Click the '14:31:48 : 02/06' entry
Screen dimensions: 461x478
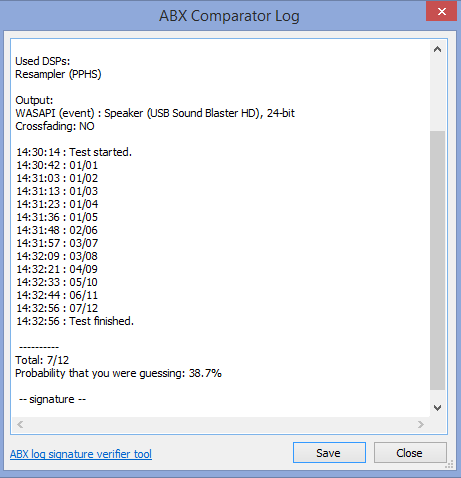pyautogui.click(x=57, y=230)
